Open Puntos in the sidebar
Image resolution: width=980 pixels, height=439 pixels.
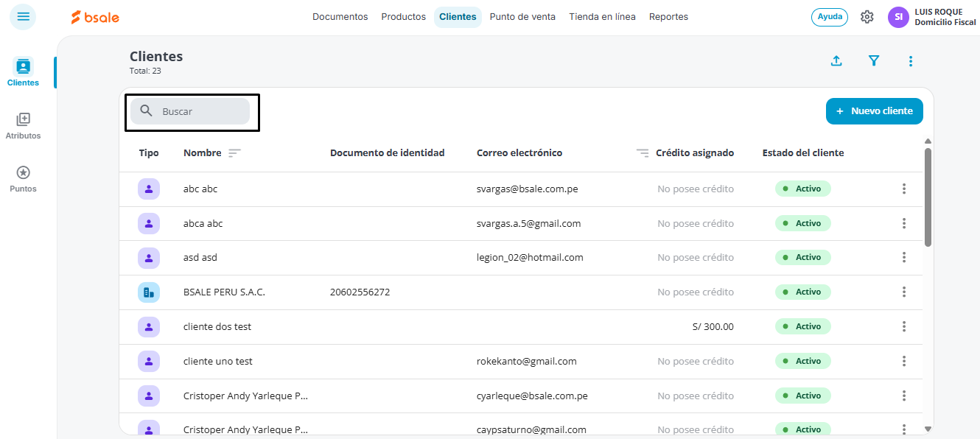point(23,179)
